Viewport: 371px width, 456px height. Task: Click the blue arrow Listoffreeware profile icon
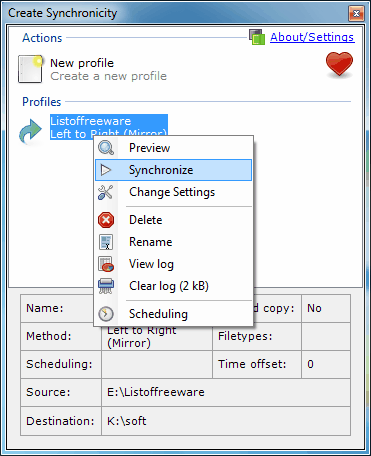click(x=30, y=131)
